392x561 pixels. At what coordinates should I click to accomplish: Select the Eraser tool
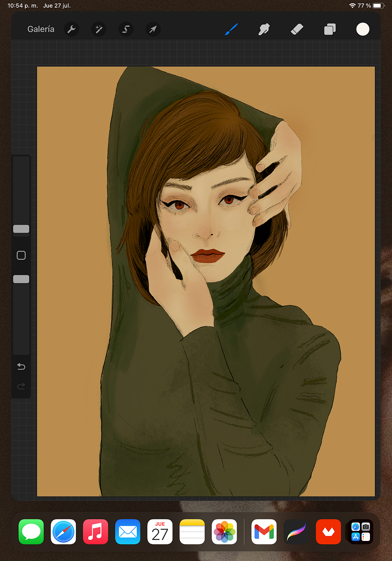297,29
